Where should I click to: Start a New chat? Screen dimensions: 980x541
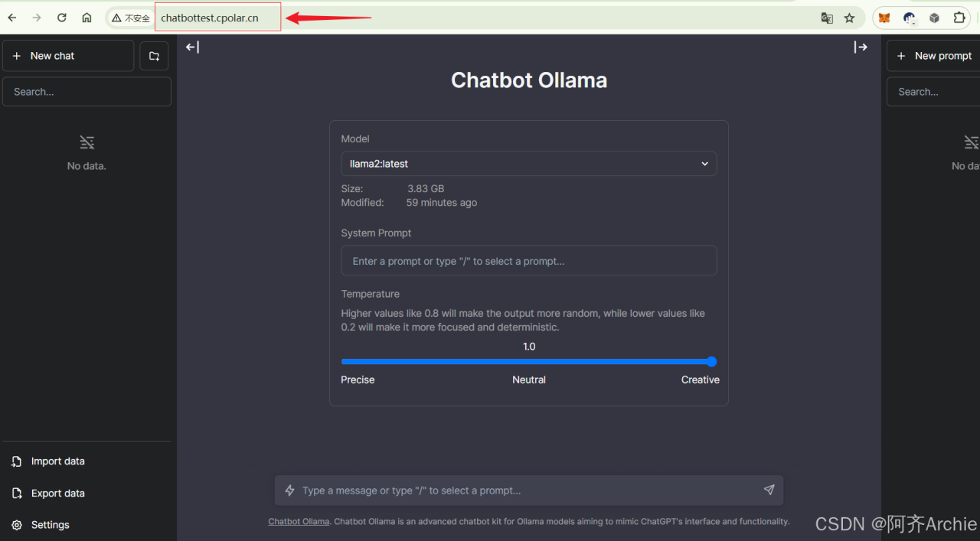(68, 56)
